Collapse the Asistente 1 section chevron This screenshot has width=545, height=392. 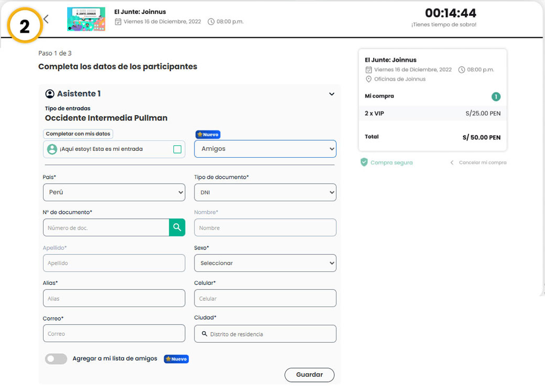(331, 94)
